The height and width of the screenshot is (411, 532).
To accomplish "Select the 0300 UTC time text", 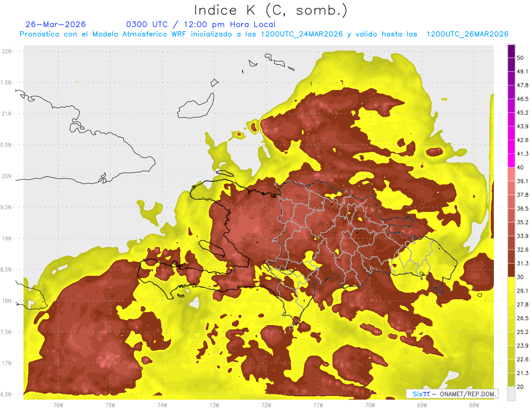I will [147, 24].
